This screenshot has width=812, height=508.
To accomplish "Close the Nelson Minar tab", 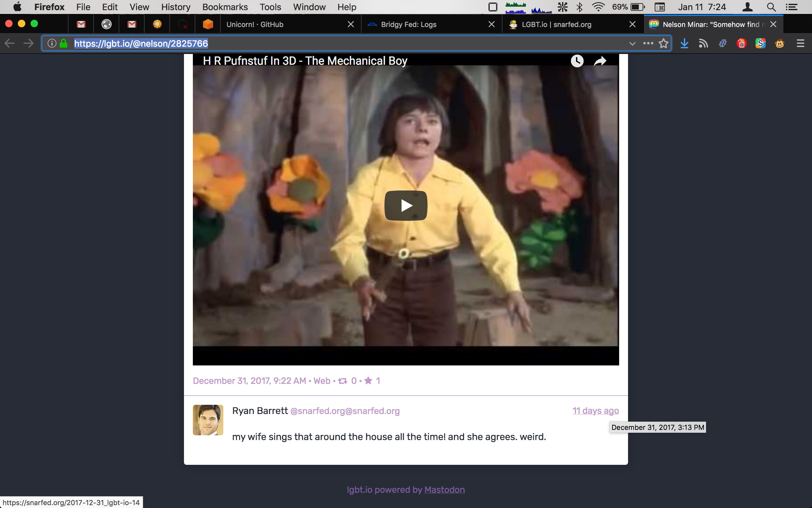I will click(x=773, y=24).
